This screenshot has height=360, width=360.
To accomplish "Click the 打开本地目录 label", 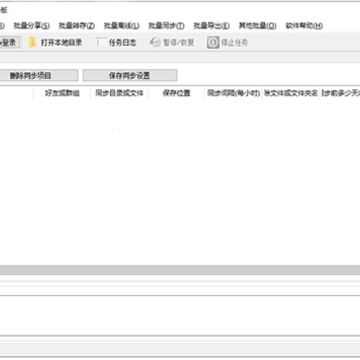I will [61, 43].
